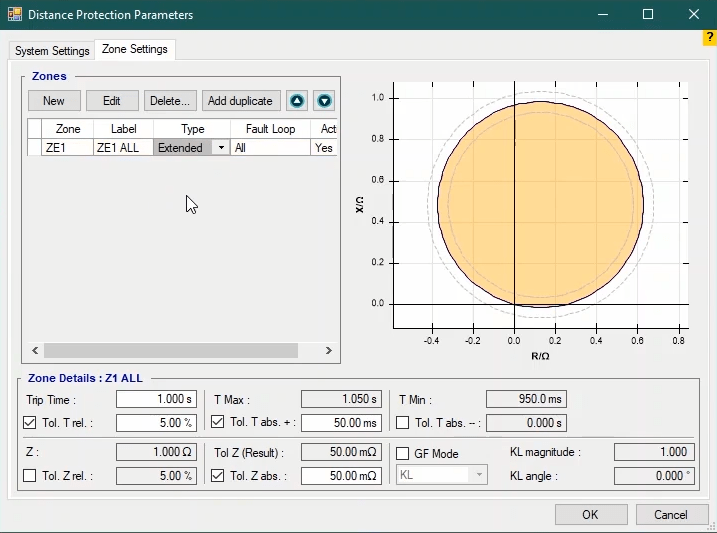Switch to the System Settings tab
The width and height of the screenshot is (717, 533).
pos(52,51)
